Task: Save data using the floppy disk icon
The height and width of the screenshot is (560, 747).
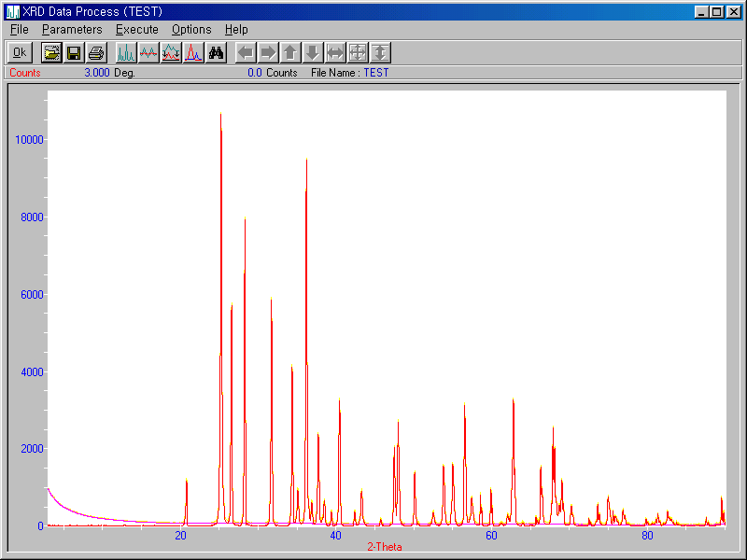Action: pos(74,52)
